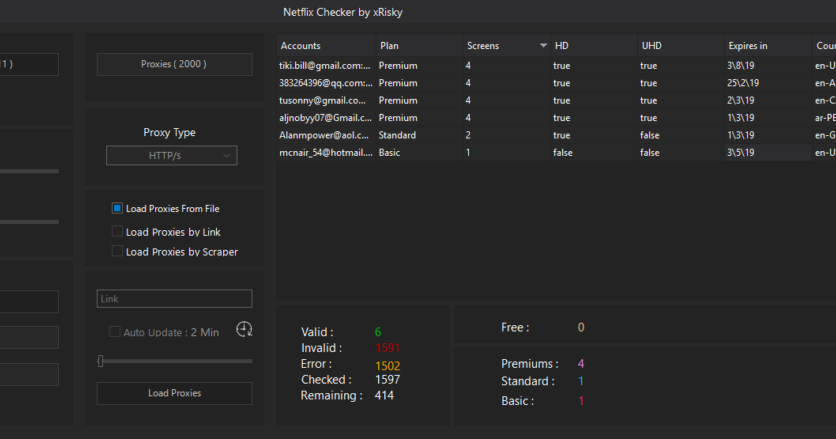Tick the Load Proxies by Link checkbox
The image size is (836, 439).
click(x=117, y=231)
